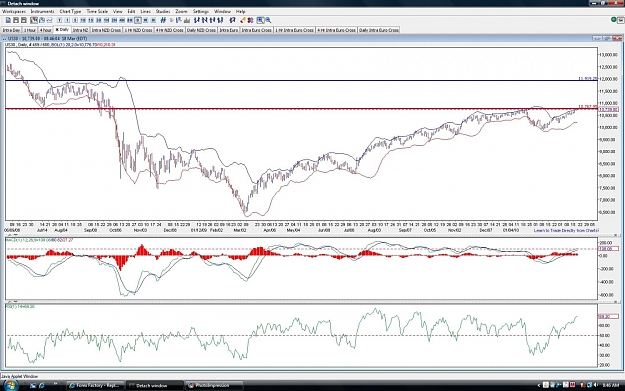Open the Time Scale menu
The image size is (625, 391).
[x=97, y=11]
